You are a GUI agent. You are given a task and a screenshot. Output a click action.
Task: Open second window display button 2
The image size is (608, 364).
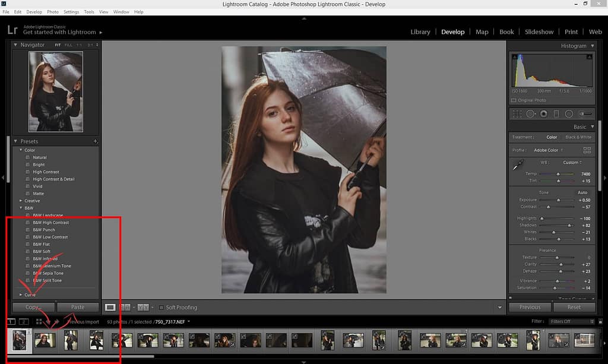click(24, 322)
